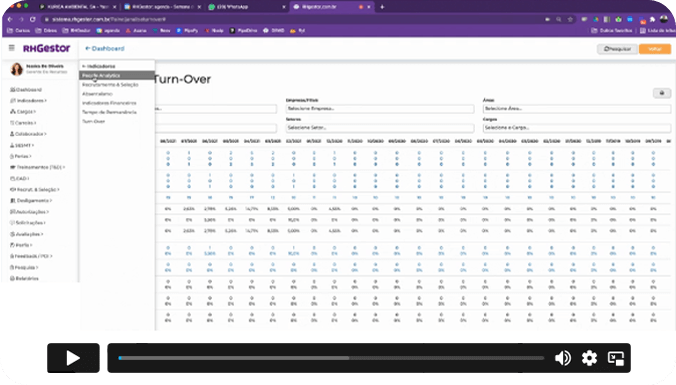Click the Pesquisar button
This screenshot has width=676, height=385.
click(617, 49)
